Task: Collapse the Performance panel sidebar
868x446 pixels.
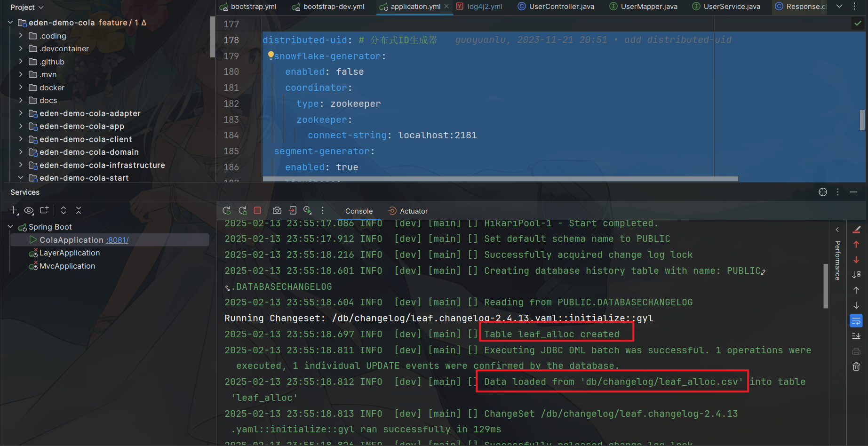Action: point(837,230)
